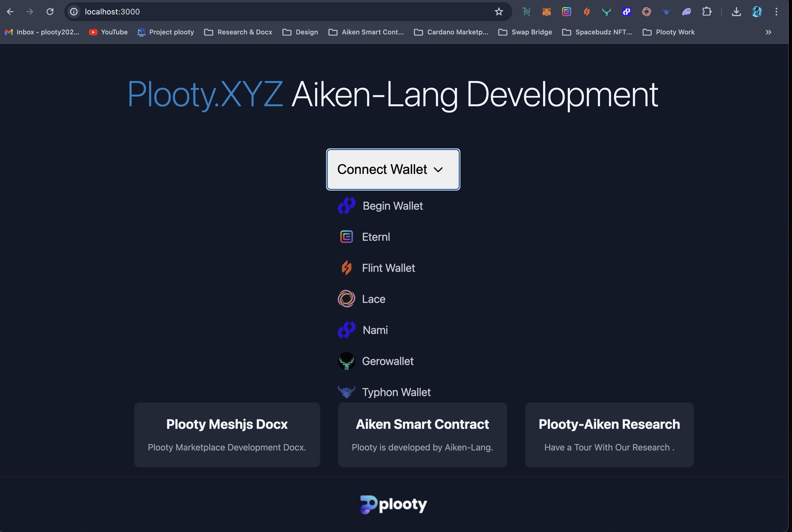Open the Plooty-Aiken Research card
Screen dimensions: 792x532
[x=609, y=435]
